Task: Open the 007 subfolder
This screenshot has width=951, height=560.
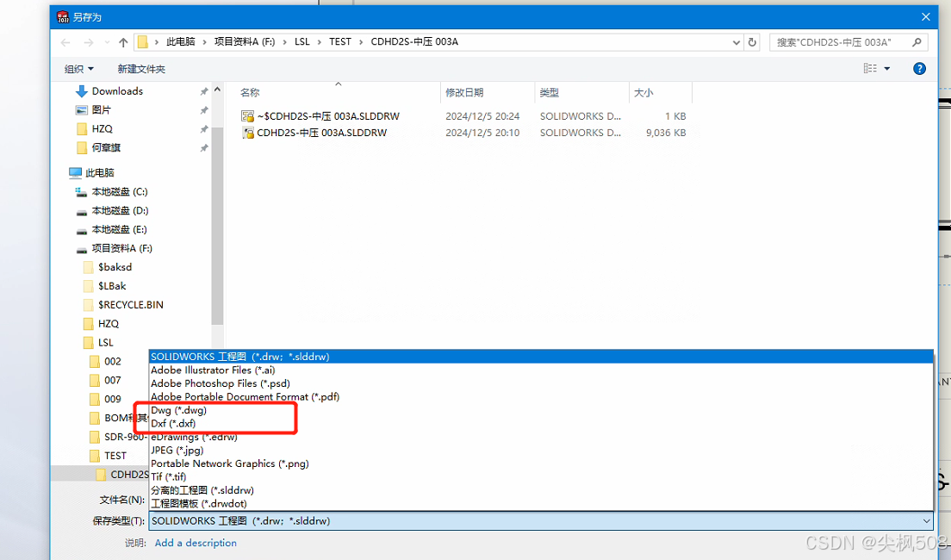Action: point(112,380)
